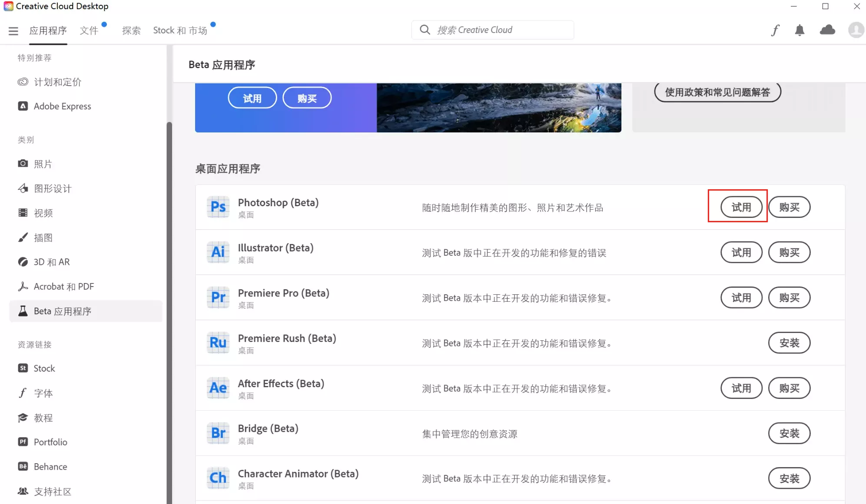Open the 3D 和 AR category

click(x=51, y=262)
